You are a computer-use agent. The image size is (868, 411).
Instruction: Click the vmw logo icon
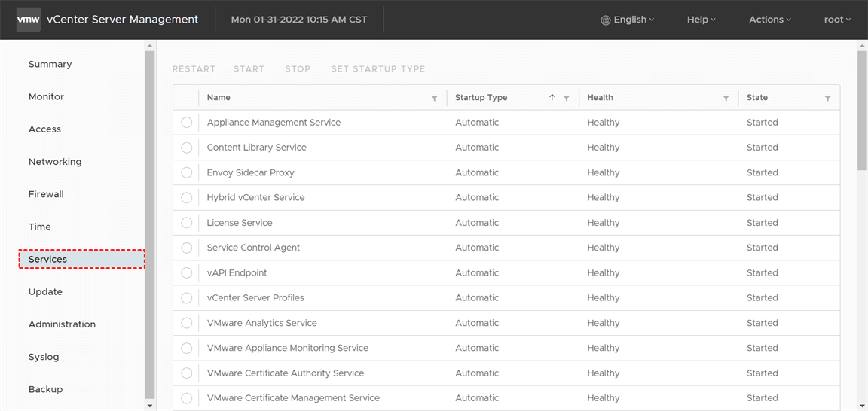pyautogui.click(x=29, y=20)
